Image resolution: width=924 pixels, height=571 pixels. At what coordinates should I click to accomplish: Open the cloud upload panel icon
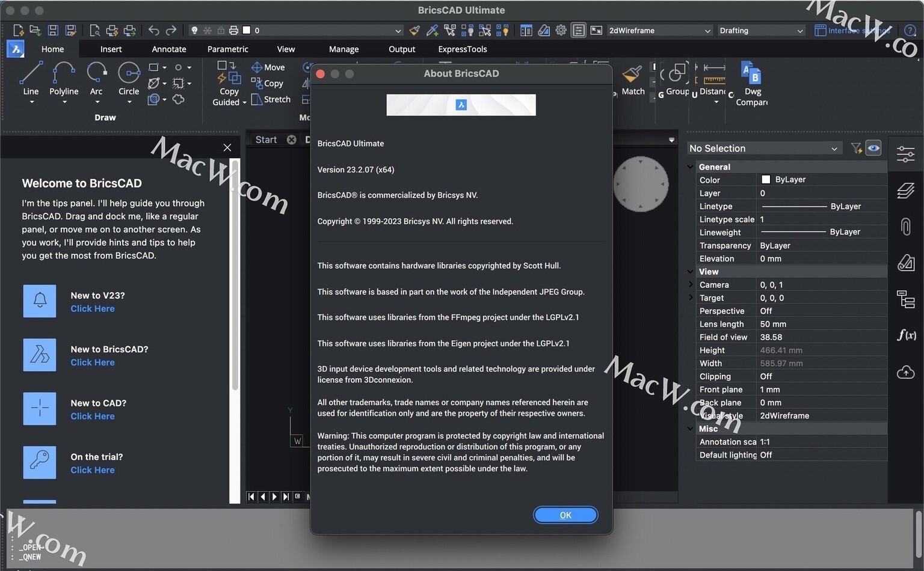[905, 373]
